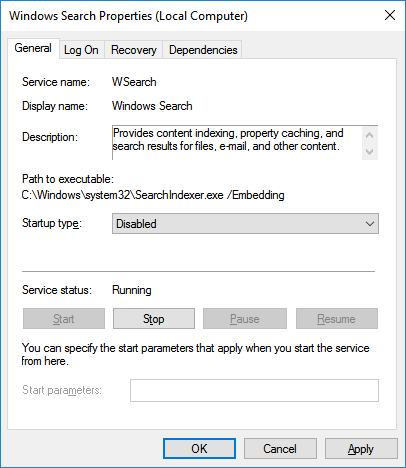Click the description scroll up arrow

[x=369, y=135]
